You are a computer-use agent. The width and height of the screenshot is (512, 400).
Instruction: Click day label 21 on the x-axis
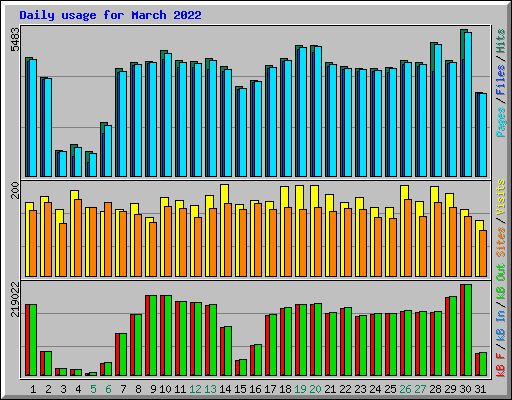click(x=330, y=389)
